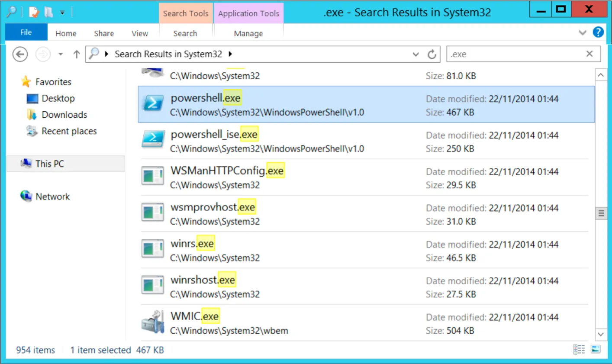Viewport: 612px width, 364px height.
Task: Switch to the Share ribbon tab
Action: [x=104, y=33]
